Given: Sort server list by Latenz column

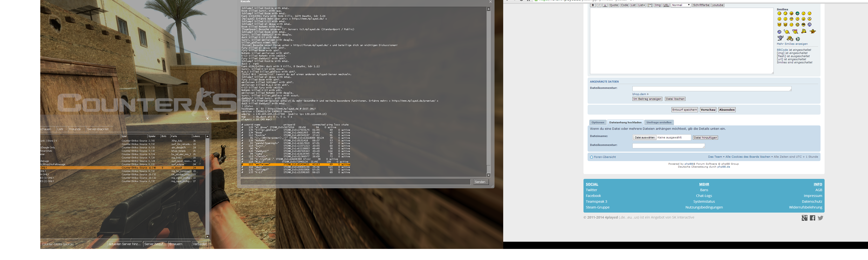Looking at the screenshot, I should [x=198, y=136].
